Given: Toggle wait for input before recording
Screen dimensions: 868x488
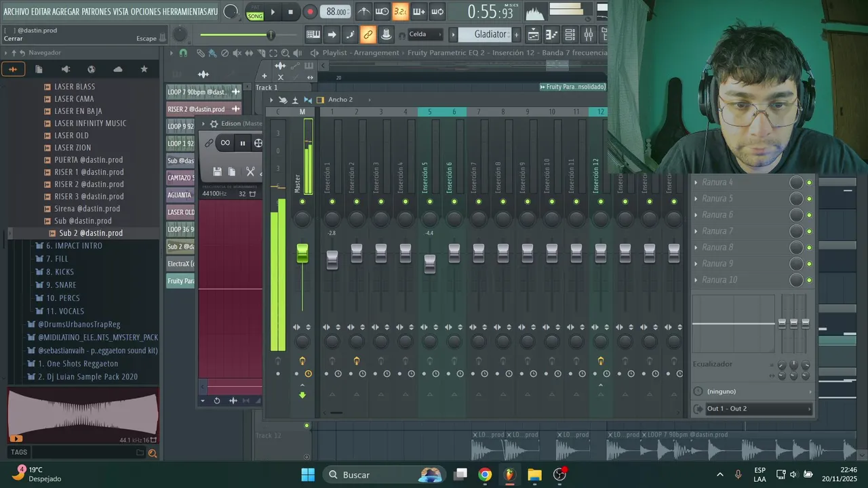Looking at the screenshot, I should click(382, 12).
